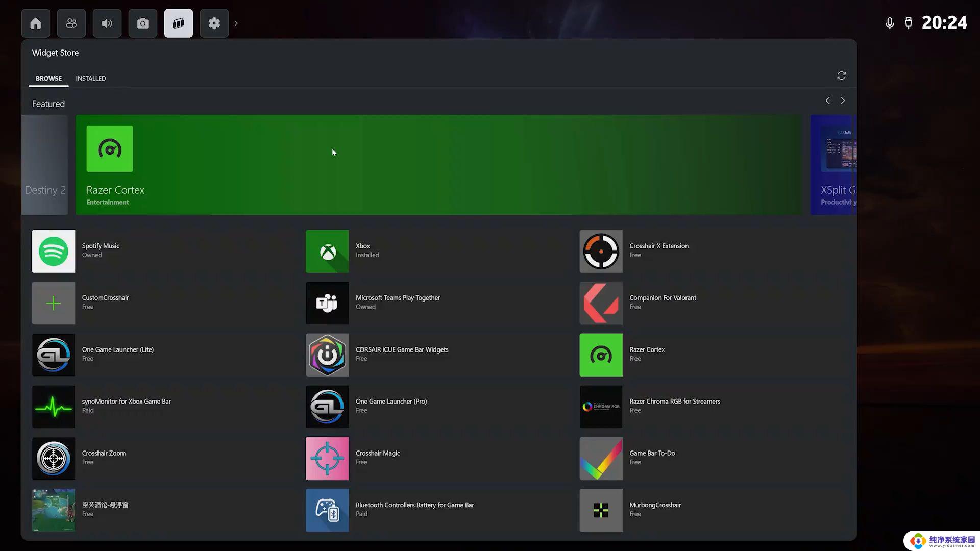Open the Capture camera widget icon
Image resolution: width=980 pixels, height=551 pixels.
143,23
